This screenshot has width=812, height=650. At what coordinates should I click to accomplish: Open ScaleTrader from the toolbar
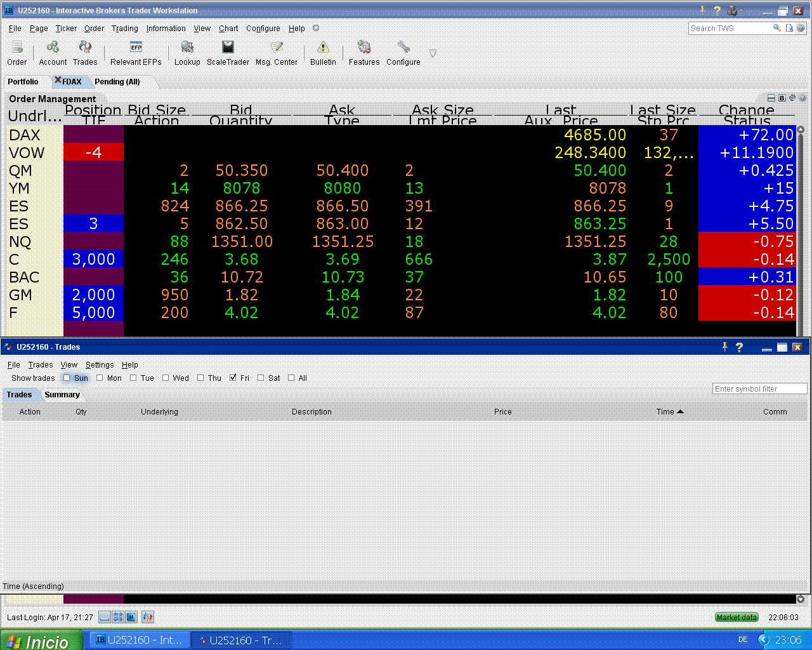coord(228,53)
